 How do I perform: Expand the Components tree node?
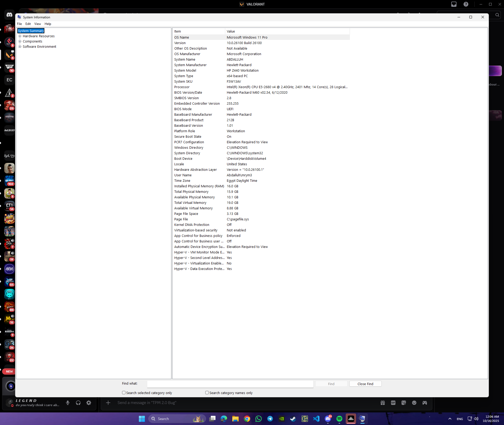(x=20, y=41)
